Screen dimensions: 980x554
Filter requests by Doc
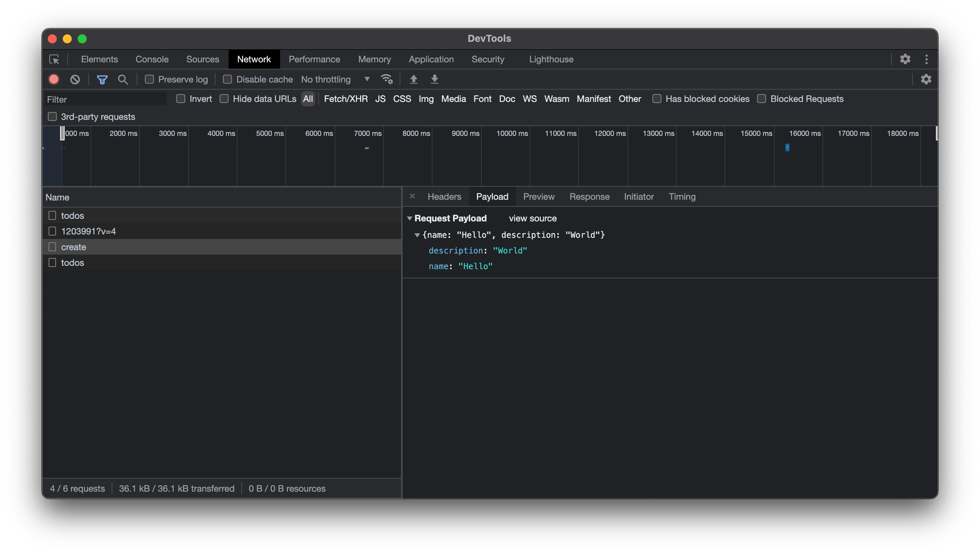click(x=507, y=99)
